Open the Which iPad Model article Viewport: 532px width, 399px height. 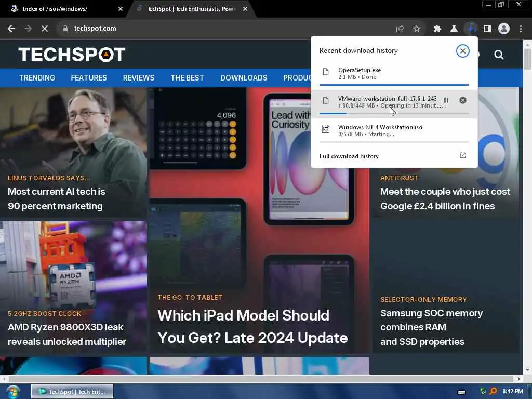click(x=253, y=326)
